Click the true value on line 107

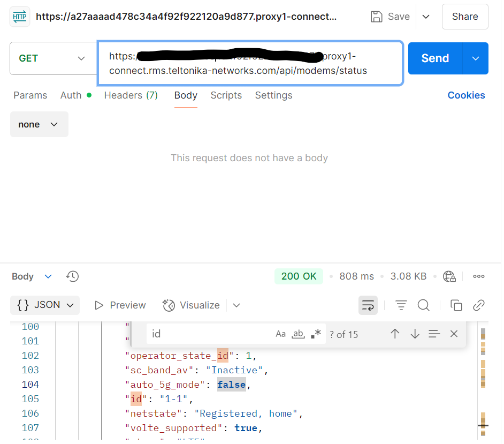(246, 428)
